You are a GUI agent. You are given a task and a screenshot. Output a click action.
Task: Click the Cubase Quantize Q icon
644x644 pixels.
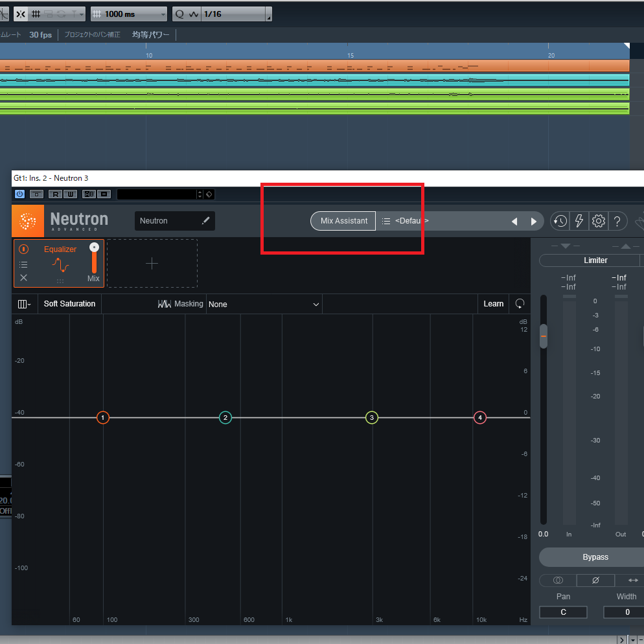(179, 14)
